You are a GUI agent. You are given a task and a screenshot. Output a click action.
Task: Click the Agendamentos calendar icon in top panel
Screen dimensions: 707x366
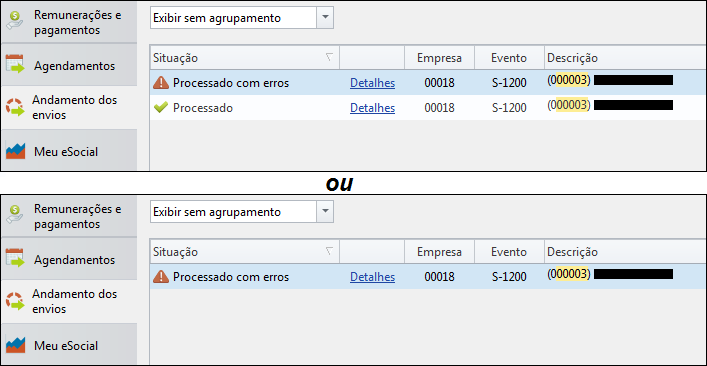[16, 64]
